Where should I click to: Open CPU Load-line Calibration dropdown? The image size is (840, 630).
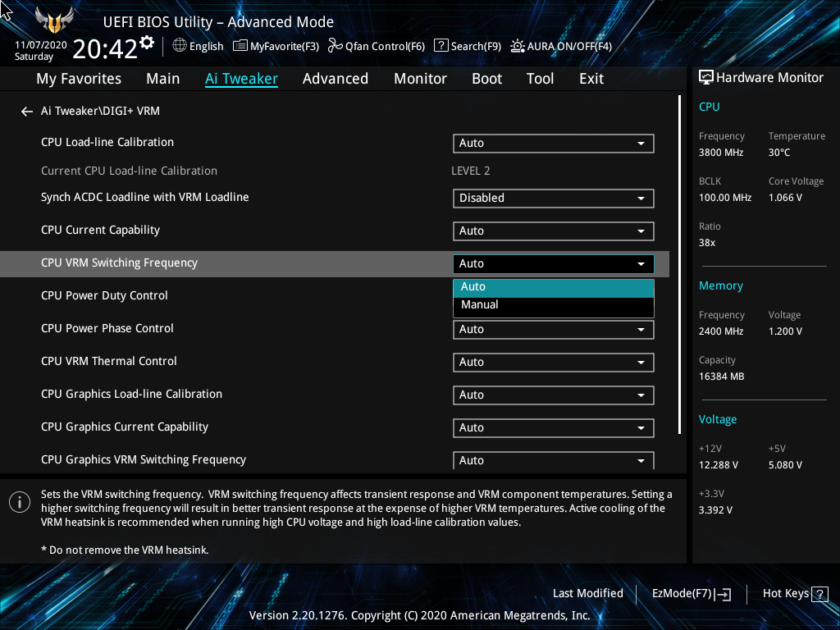click(554, 143)
